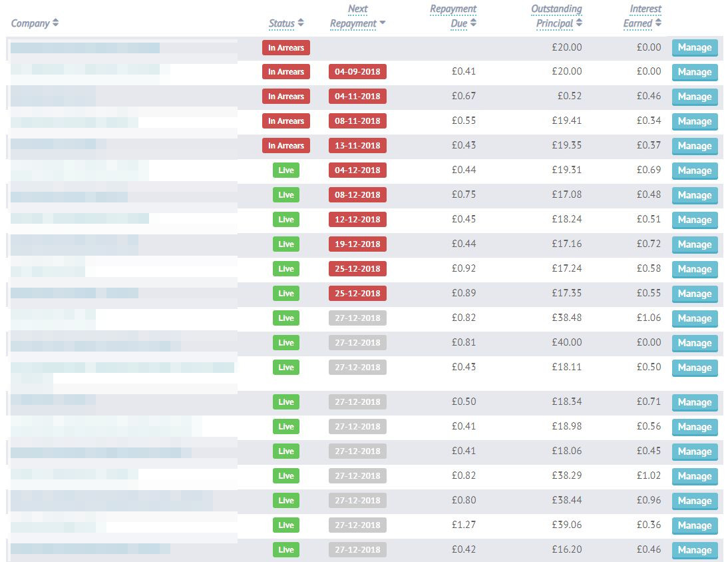Screen dimensions: 728x562
Task: Click Live badge on 04-12-2018 row
Action: coord(286,170)
